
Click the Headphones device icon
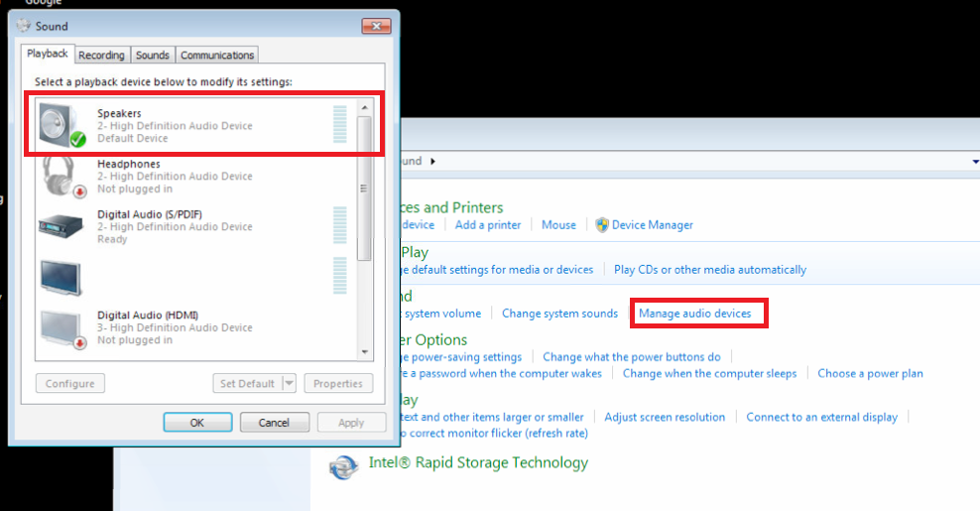(62, 177)
